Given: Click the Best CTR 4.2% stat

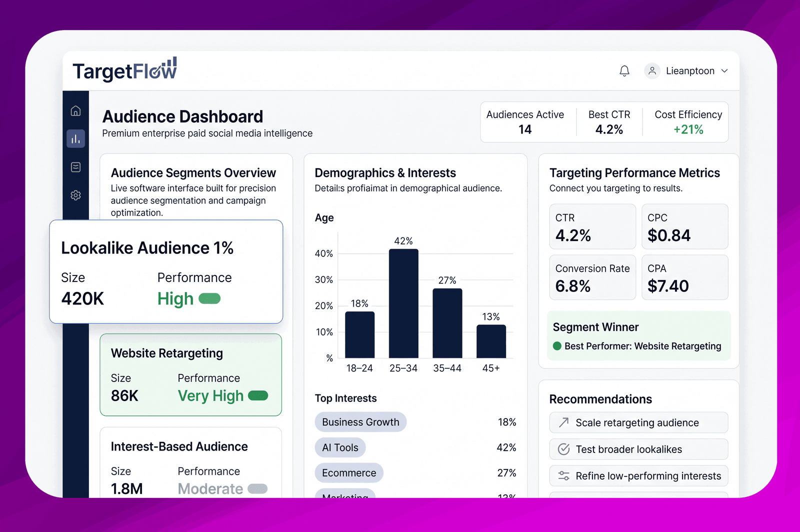Looking at the screenshot, I should point(609,122).
